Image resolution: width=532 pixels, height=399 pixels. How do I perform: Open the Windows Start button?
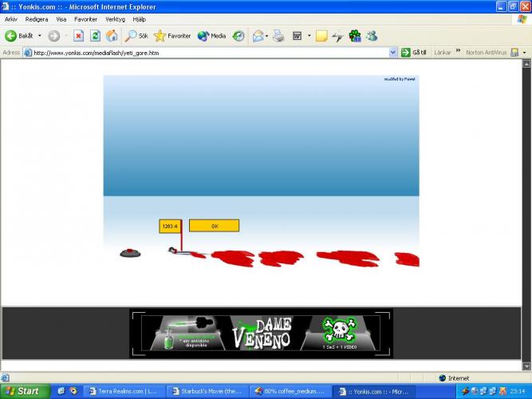click(22, 391)
